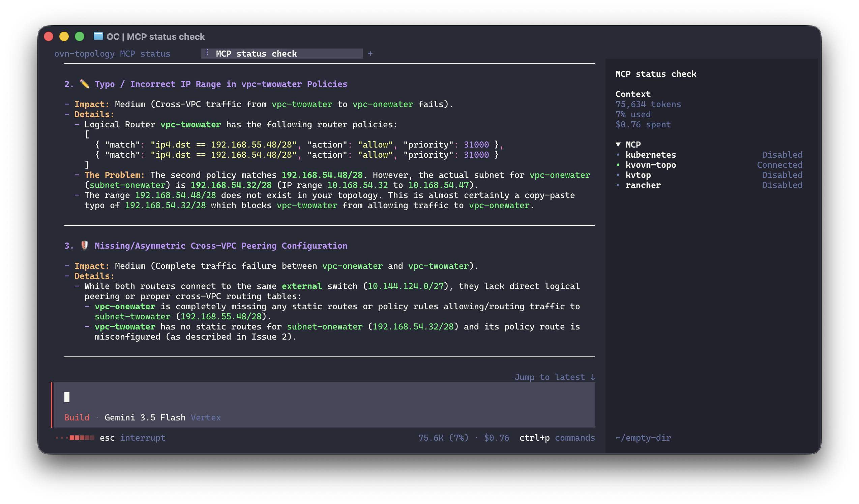Image resolution: width=859 pixels, height=504 pixels.
Task: Click the ~/empty-dir path
Action: point(643,438)
